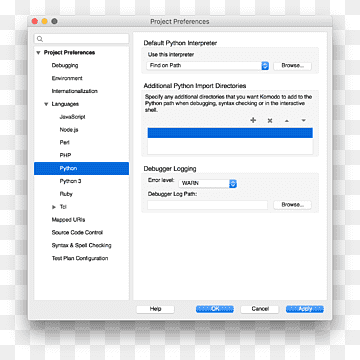Viewport: 360px width, 360px height.
Task: Select the Python language item
Action: 81,168
